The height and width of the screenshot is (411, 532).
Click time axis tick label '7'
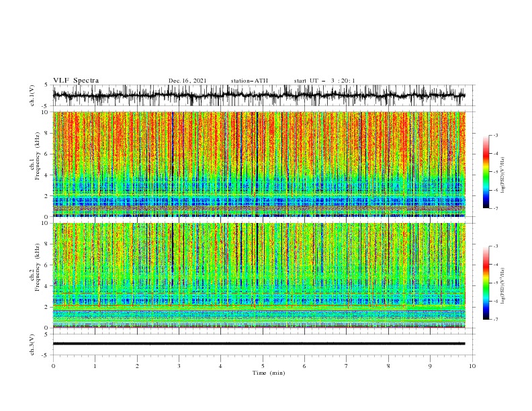coord(347,366)
